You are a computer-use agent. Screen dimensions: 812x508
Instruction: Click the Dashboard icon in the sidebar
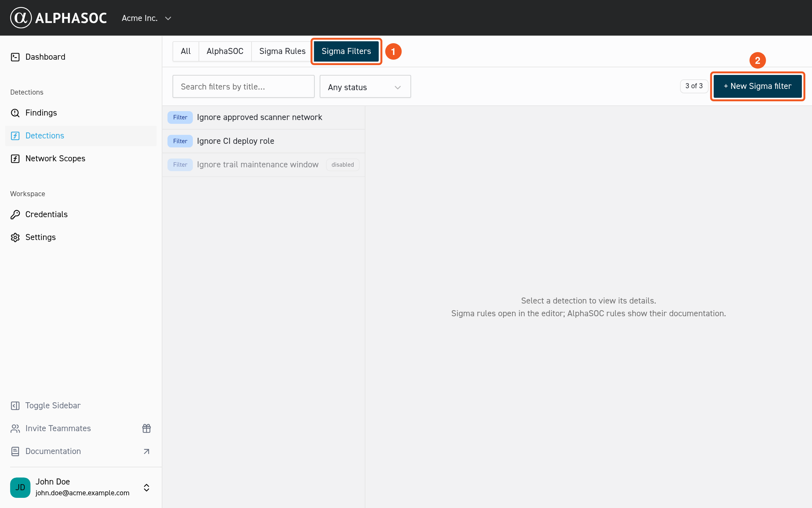(x=15, y=57)
